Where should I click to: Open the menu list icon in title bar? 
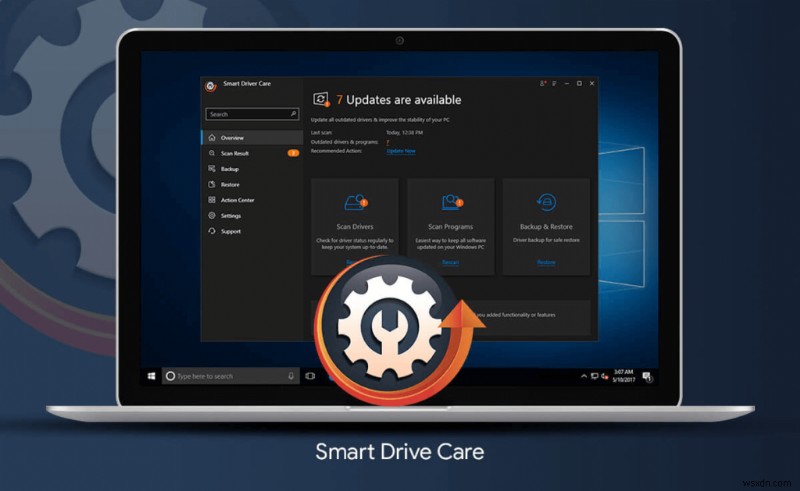point(554,83)
